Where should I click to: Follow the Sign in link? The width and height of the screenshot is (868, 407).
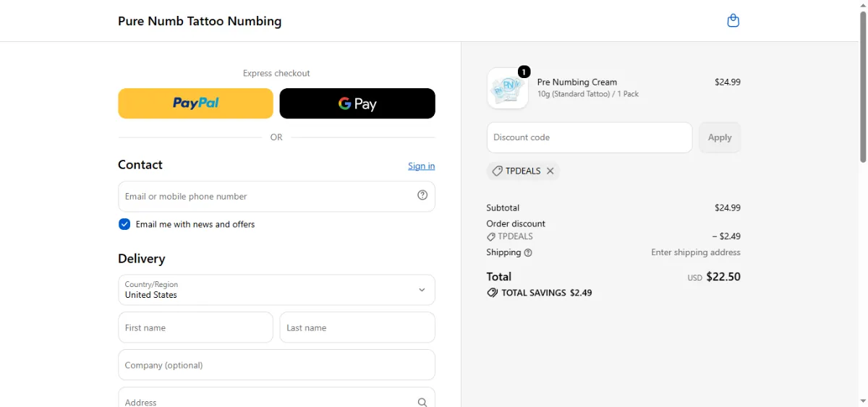click(x=421, y=166)
